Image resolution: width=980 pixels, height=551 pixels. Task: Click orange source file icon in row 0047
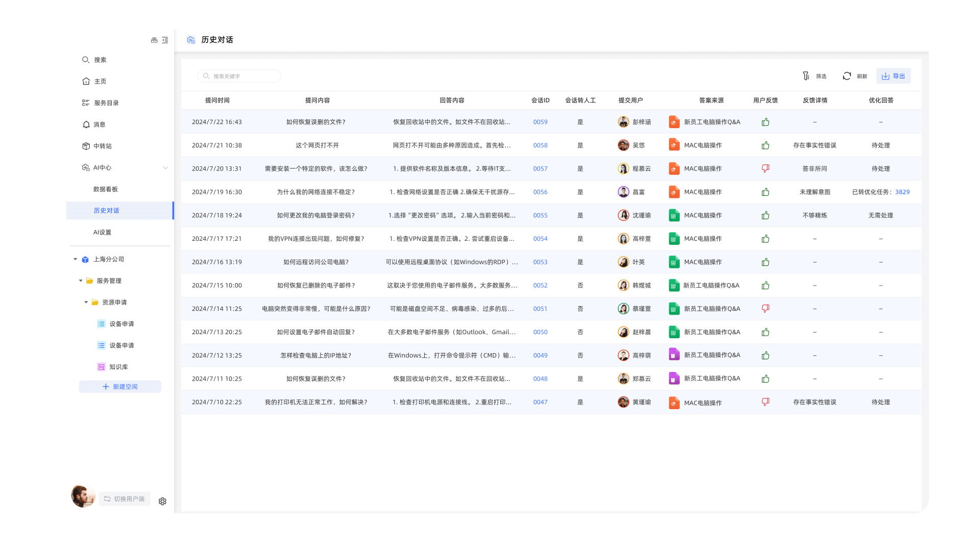[674, 403]
